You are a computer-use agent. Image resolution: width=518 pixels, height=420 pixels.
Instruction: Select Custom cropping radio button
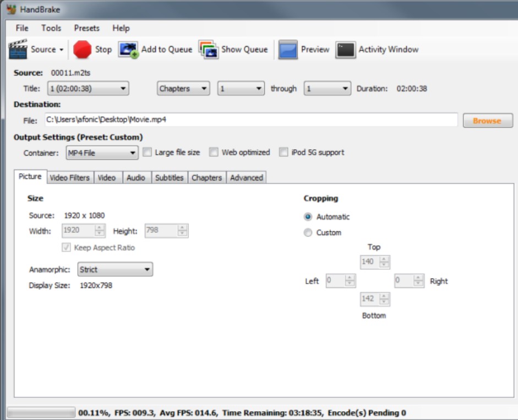coord(308,233)
